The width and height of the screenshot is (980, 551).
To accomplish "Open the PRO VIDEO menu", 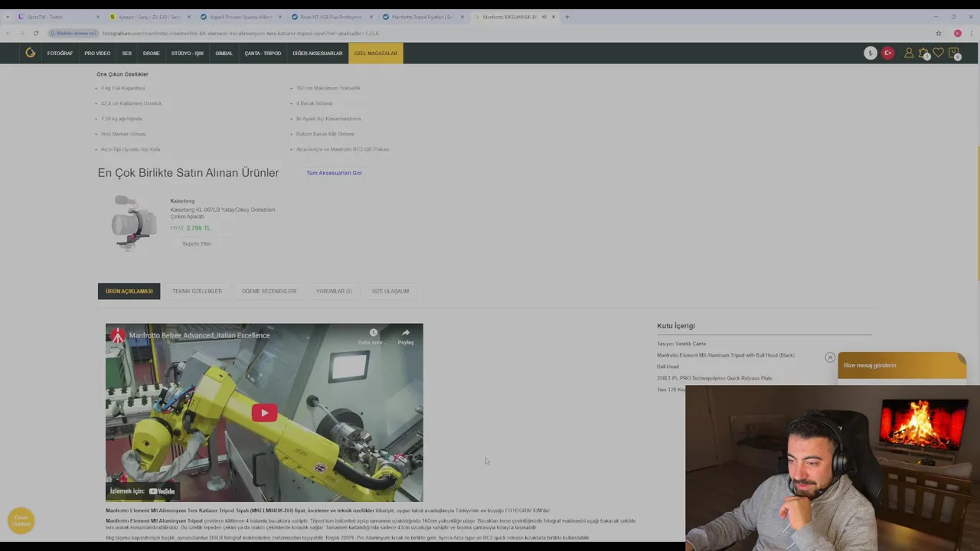I will 97,54.
